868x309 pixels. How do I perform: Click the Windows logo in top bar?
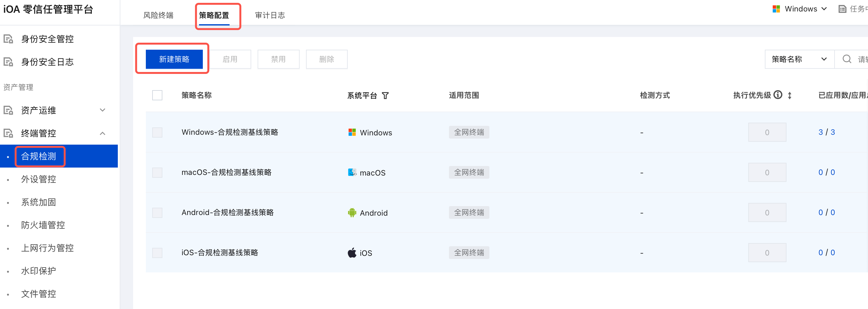[776, 9]
